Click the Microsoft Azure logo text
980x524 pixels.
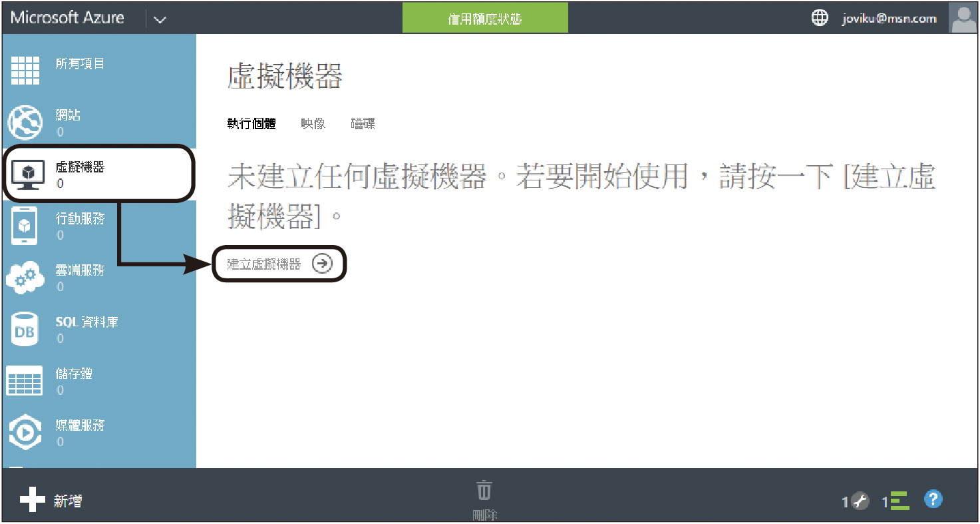67,18
